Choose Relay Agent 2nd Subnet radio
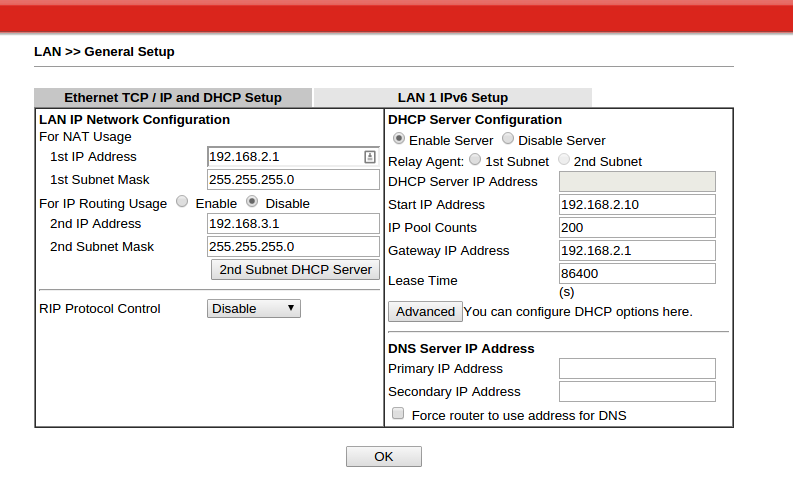The width and height of the screenshot is (793, 480). click(x=563, y=159)
